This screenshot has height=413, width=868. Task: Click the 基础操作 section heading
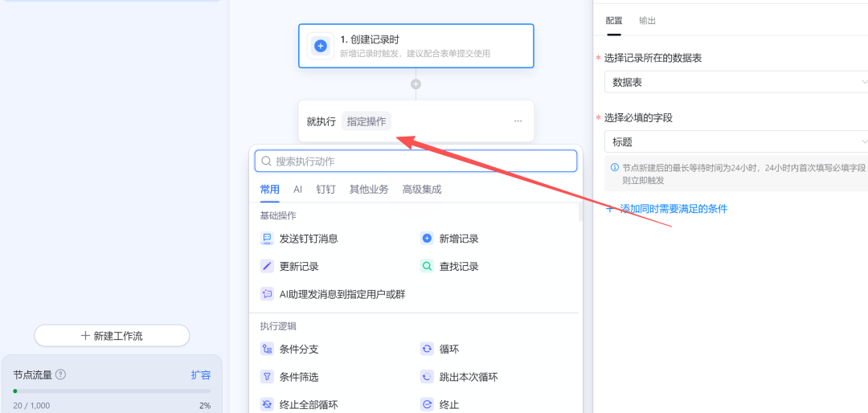(278, 215)
